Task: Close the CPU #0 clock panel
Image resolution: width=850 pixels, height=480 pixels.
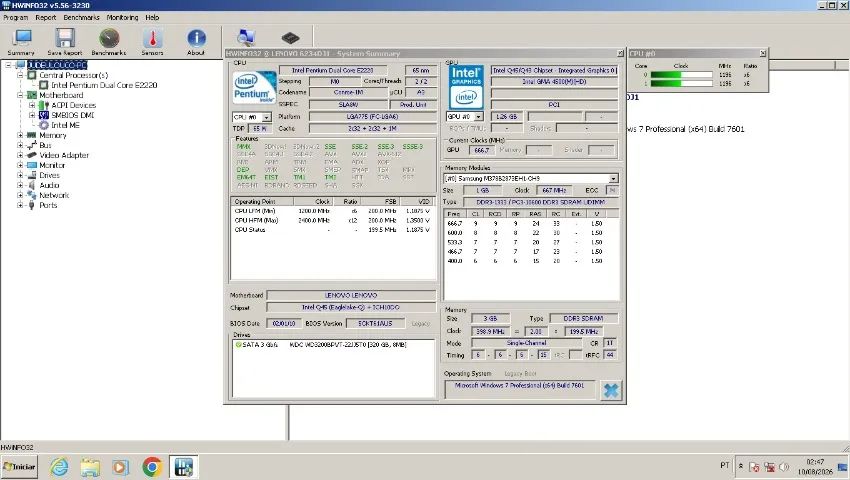Action: tap(763, 53)
